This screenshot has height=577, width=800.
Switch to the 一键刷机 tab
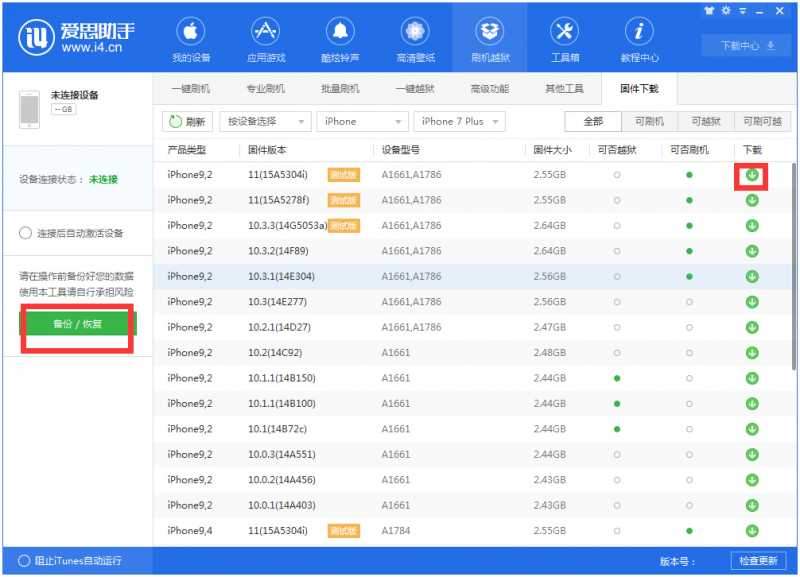pos(190,88)
